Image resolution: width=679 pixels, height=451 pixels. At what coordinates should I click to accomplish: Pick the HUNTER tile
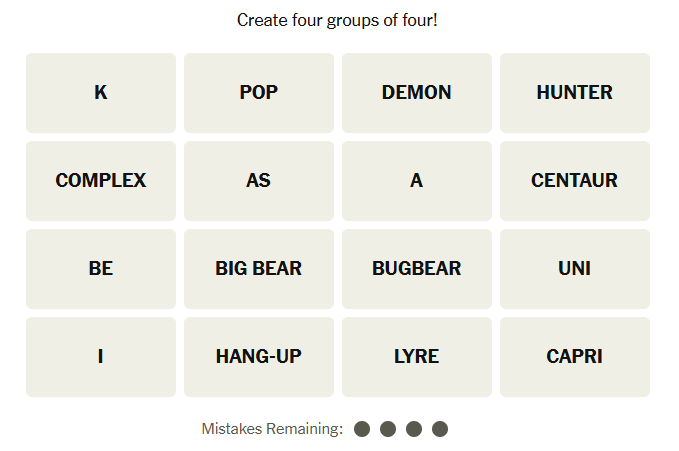coord(575,93)
